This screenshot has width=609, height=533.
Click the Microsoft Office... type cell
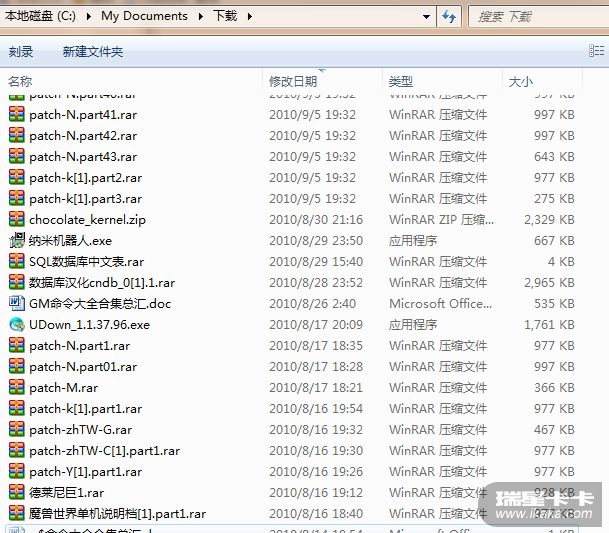(x=441, y=304)
